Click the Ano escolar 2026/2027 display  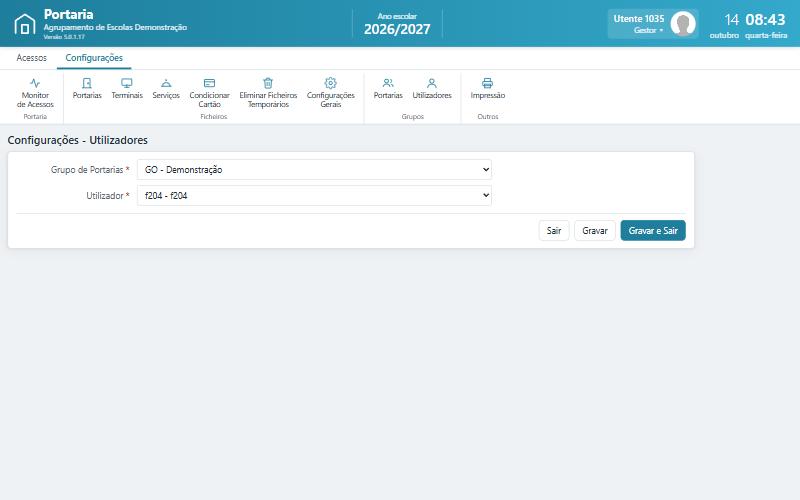point(397,24)
